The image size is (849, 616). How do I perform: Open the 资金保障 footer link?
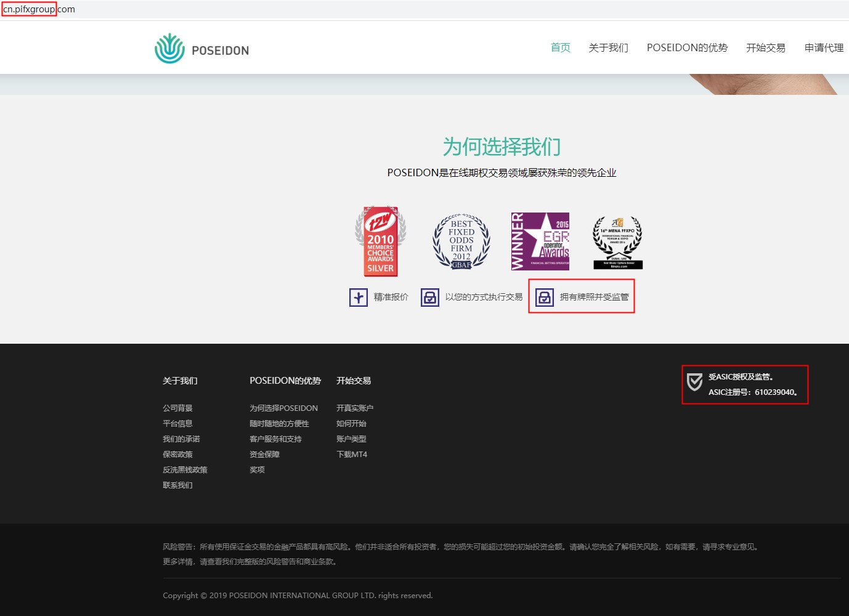coord(265,454)
